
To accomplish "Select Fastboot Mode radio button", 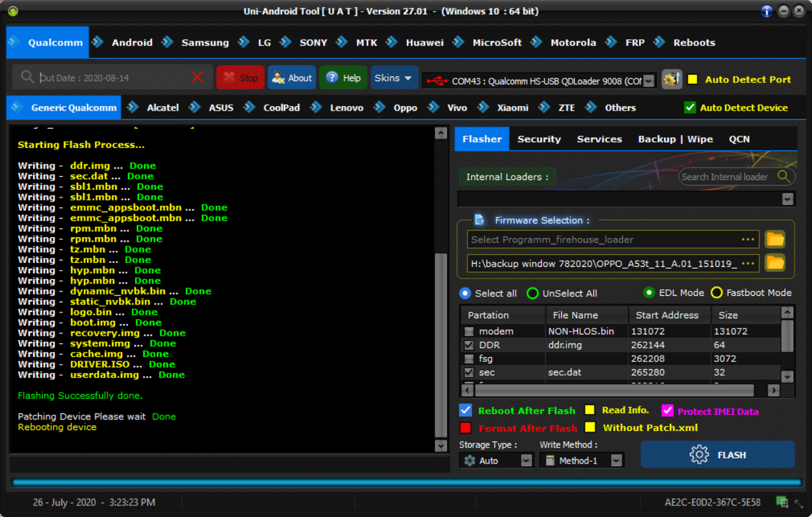I will click(x=716, y=293).
